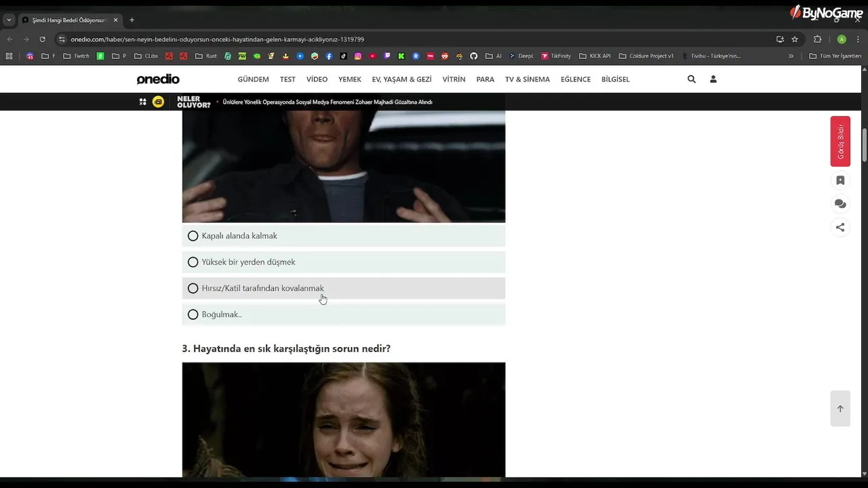Open the EĞLENCE section
The image size is (868, 488).
[x=576, y=79]
